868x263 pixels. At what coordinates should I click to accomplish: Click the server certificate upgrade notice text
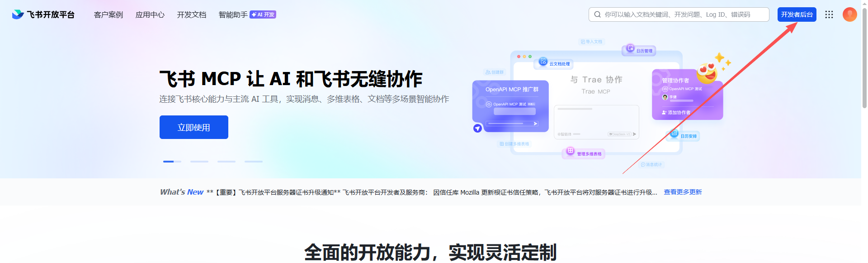tap(432, 192)
